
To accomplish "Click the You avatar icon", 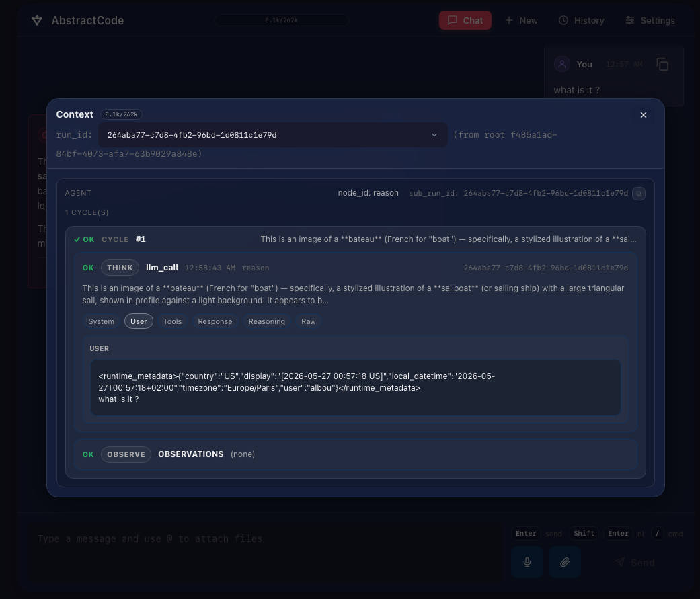I will tap(562, 65).
